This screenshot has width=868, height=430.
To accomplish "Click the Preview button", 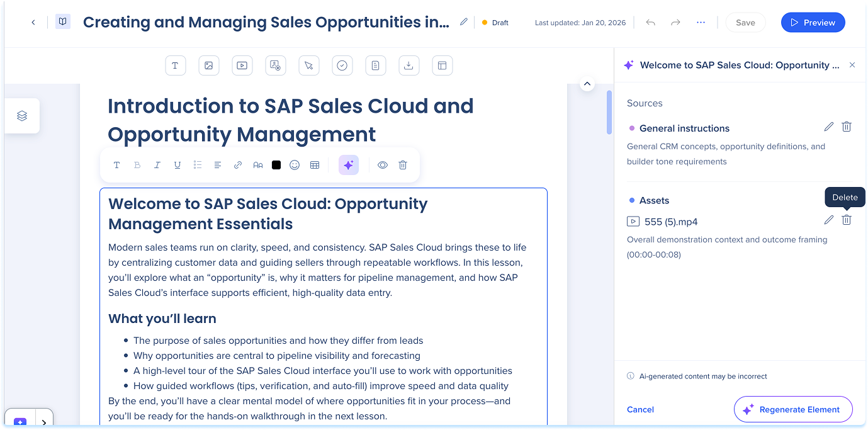I will tap(813, 23).
